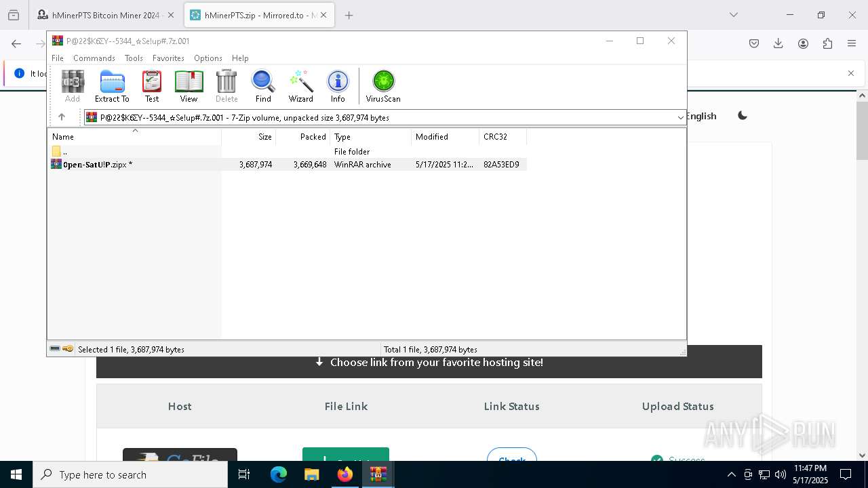
Task: Click the Add toolbar icon in WinRAR
Action: click(x=73, y=87)
